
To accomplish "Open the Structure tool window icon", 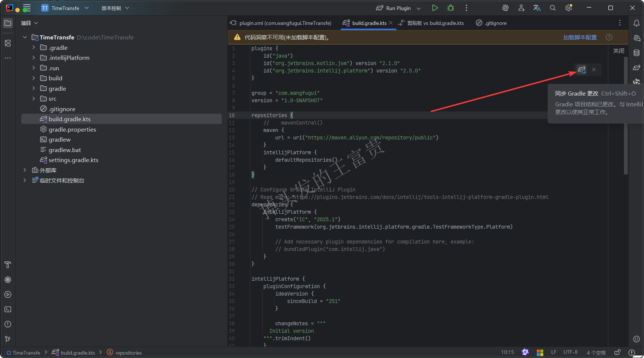I will [8, 43].
